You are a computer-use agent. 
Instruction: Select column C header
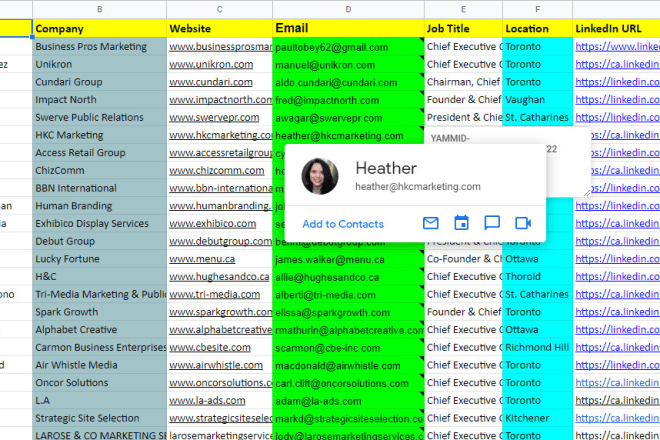pyautogui.click(x=219, y=9)
